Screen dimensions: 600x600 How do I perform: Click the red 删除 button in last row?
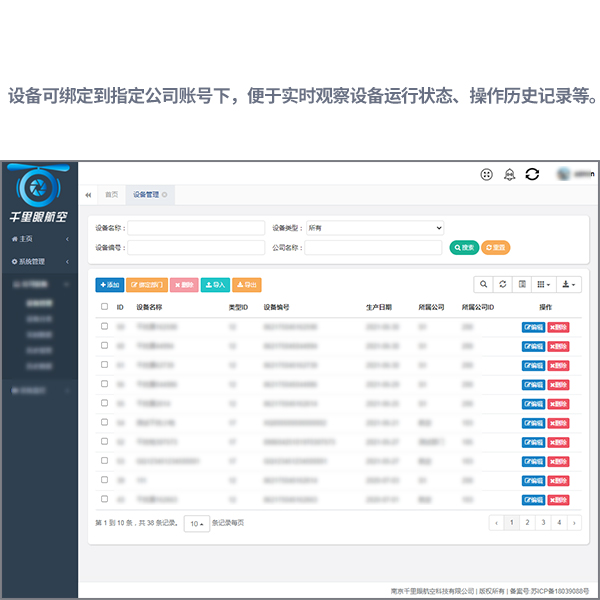[558, 500]
